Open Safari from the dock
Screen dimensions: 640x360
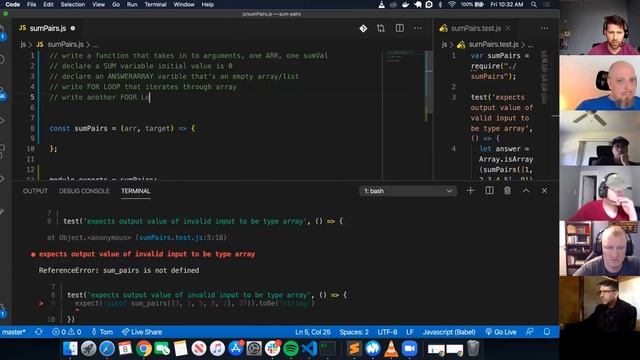[107, 349]
